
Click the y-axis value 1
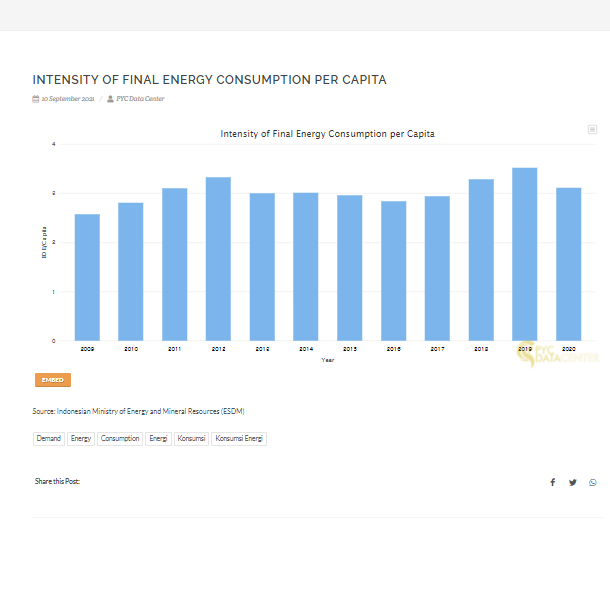click(x=54, y=292)
